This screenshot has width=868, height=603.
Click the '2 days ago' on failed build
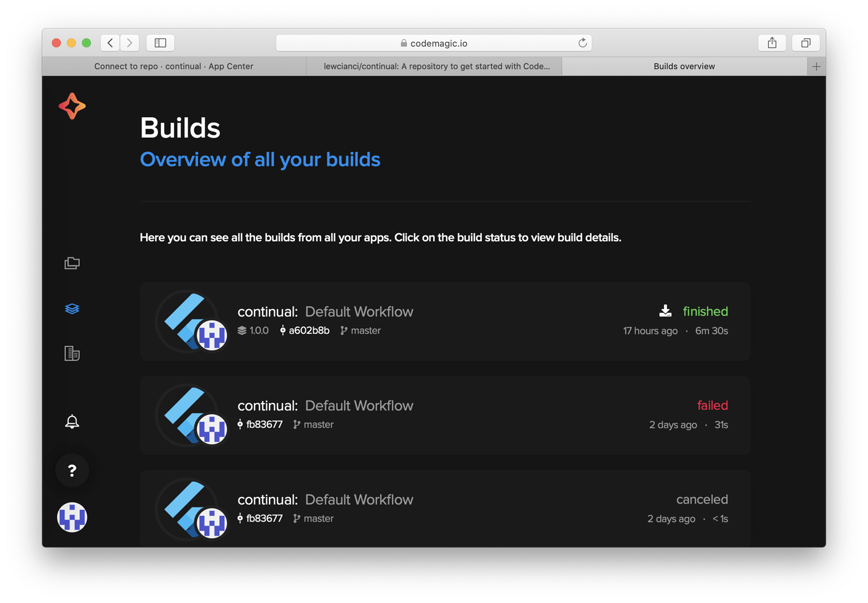point(673,425)
